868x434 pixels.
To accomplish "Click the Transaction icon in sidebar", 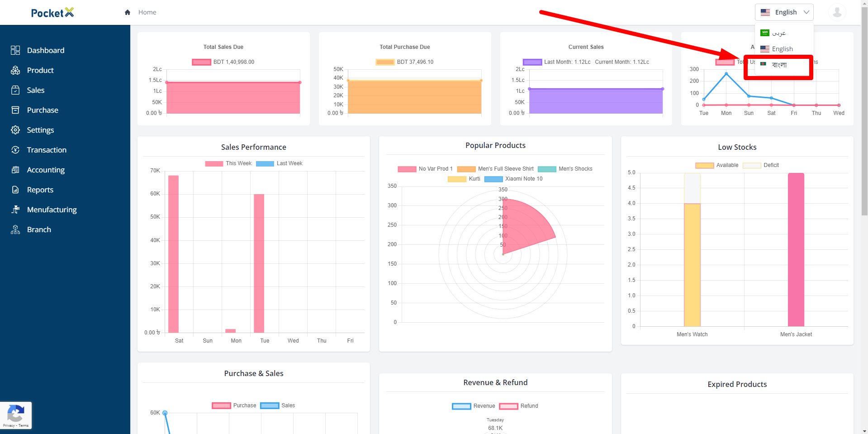I will [x=15, y=150].
